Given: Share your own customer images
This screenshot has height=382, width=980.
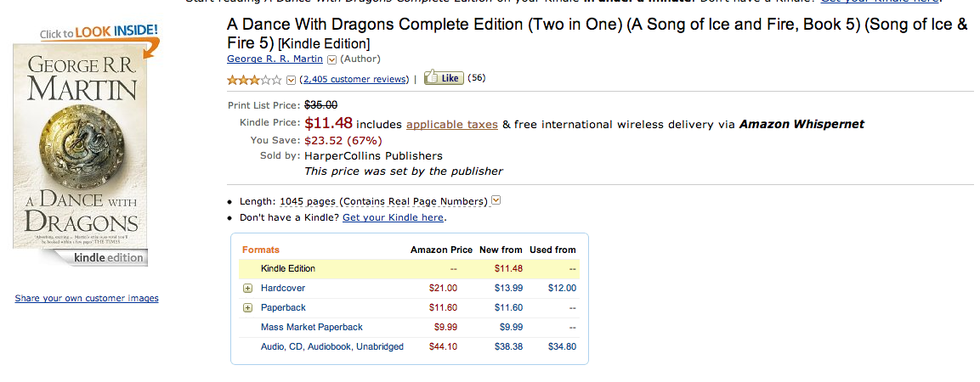Looking at the screenshot, I should [x=87, y=298].
